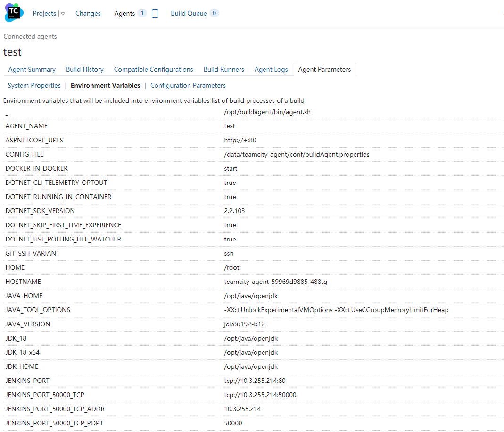The width and height of the screenshot is (504, 432).
Task: Follow the Connected agents breadcrumb
Action: tap(30, 37)
